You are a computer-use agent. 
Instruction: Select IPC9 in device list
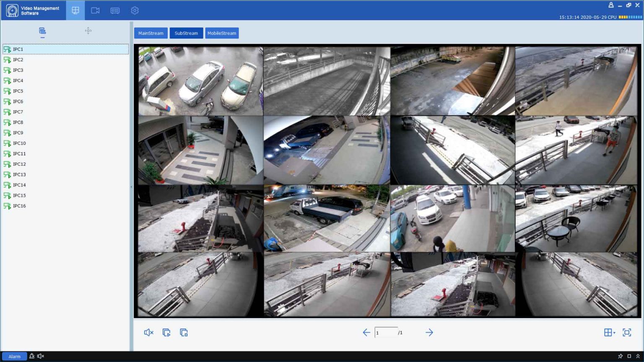[66, 133]
